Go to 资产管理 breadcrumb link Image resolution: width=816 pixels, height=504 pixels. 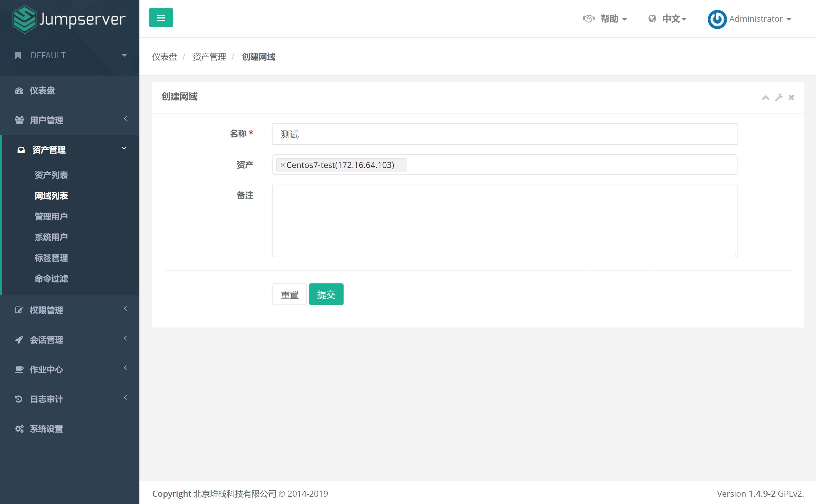pyautogui.click(x=209, y=57)
